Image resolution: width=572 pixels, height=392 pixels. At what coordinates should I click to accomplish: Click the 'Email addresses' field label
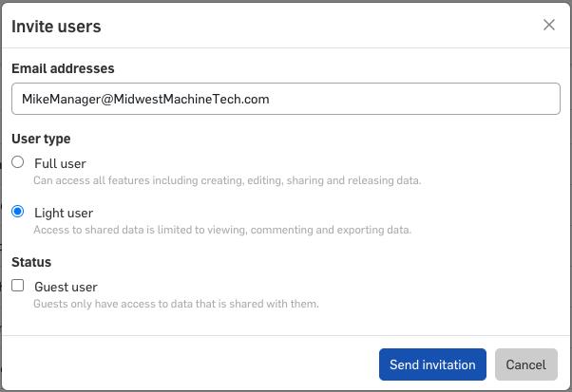coord(63,68)
